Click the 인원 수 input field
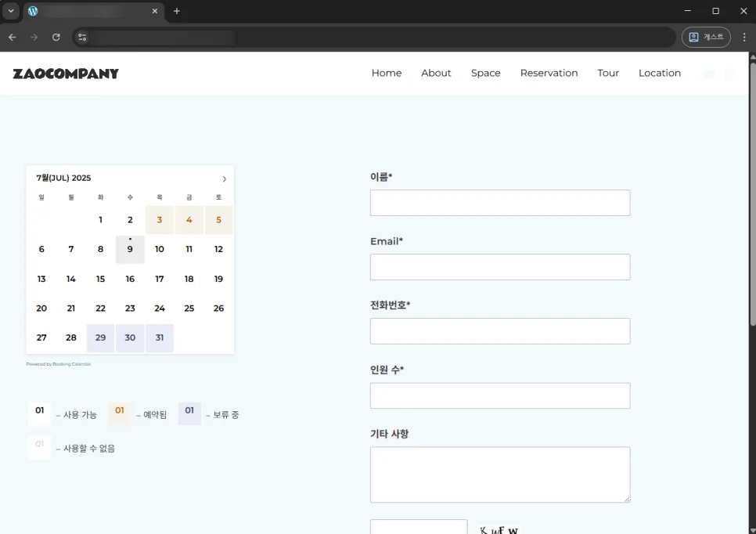 [x=500, y=395]
